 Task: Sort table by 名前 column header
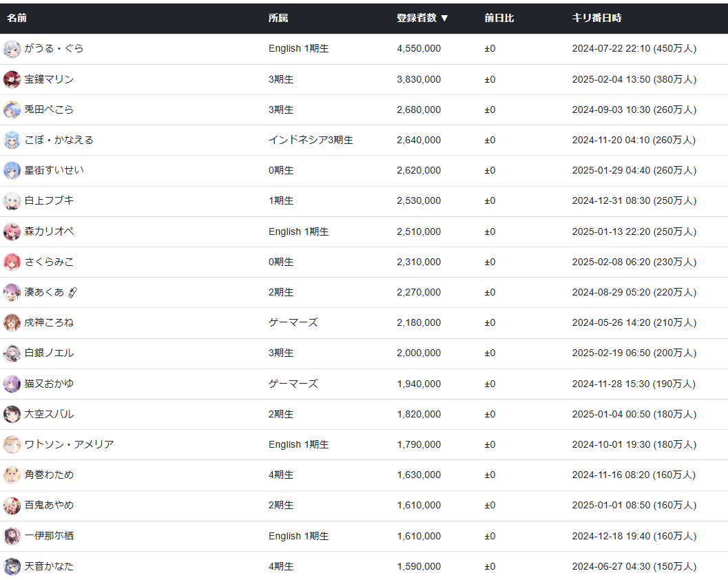click(17, 18)
